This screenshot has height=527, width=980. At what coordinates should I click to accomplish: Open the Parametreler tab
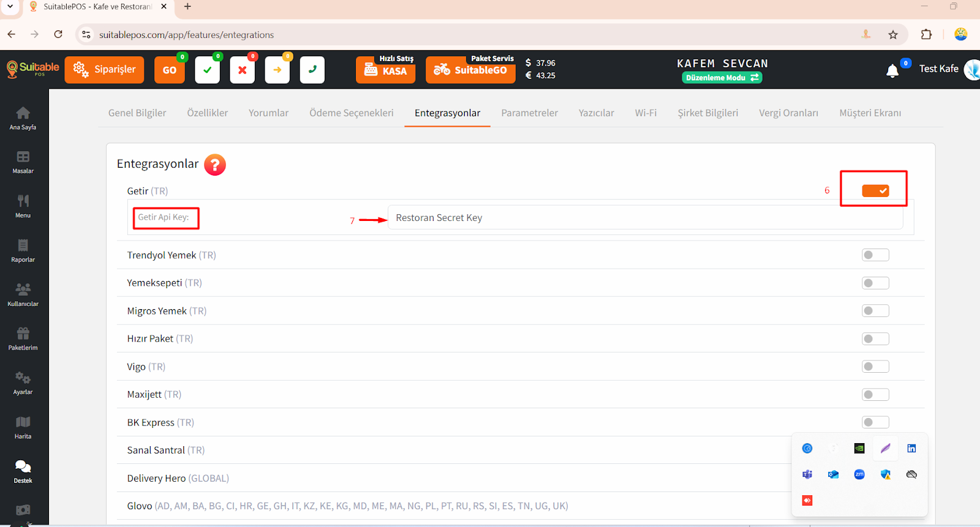click(x=530, y=113)
